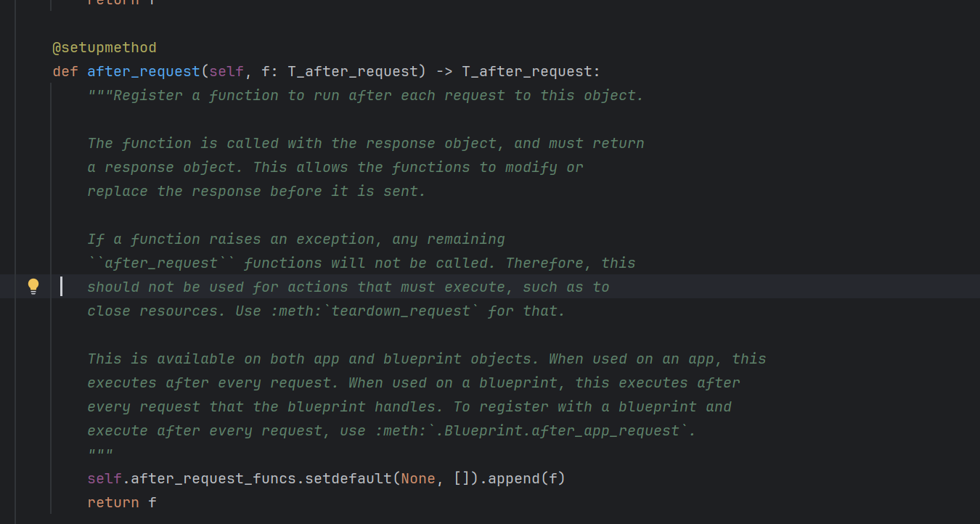Click the self parameter in the function signature

226,72
